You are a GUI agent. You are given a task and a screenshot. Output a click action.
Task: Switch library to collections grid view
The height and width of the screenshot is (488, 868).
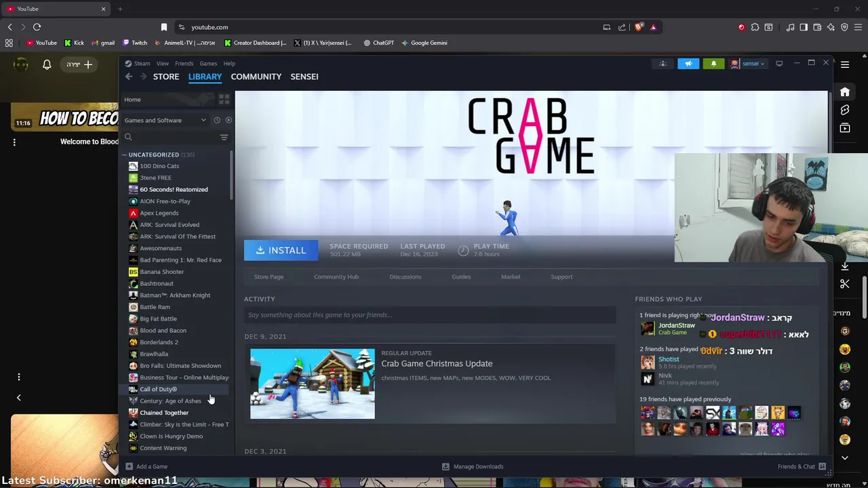(x=224, y=100)
